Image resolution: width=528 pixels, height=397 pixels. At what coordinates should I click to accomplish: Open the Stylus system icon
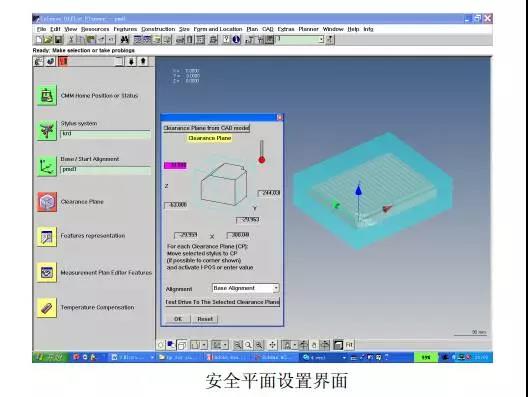(47, 130)
